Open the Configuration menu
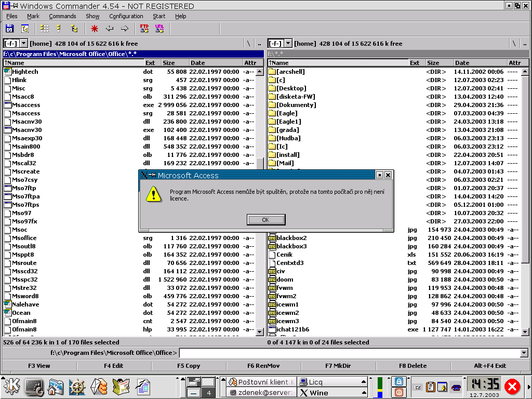The height and width of the screenshot is (399, 532). pyautogui.click(x=126, y=16)
